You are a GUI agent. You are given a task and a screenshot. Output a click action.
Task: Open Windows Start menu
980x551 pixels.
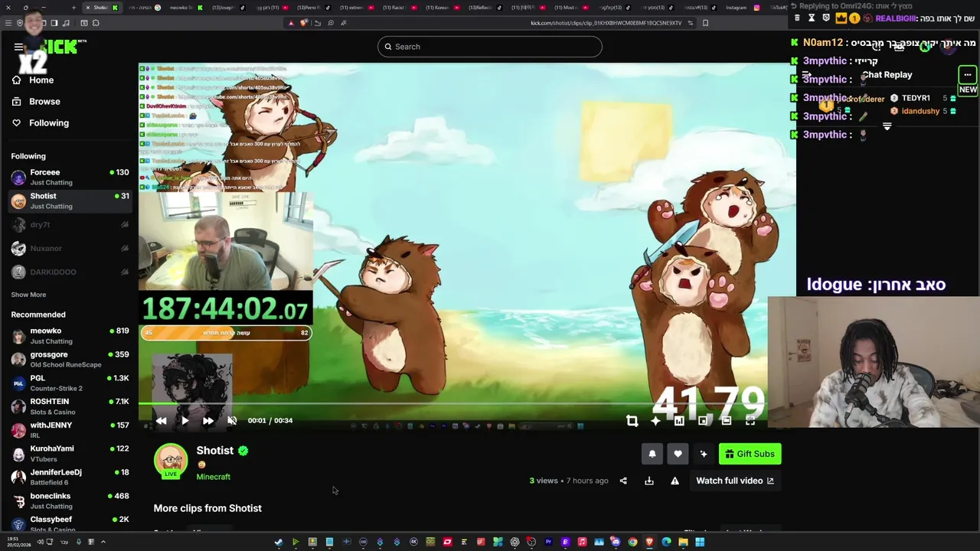pos(700,542)
